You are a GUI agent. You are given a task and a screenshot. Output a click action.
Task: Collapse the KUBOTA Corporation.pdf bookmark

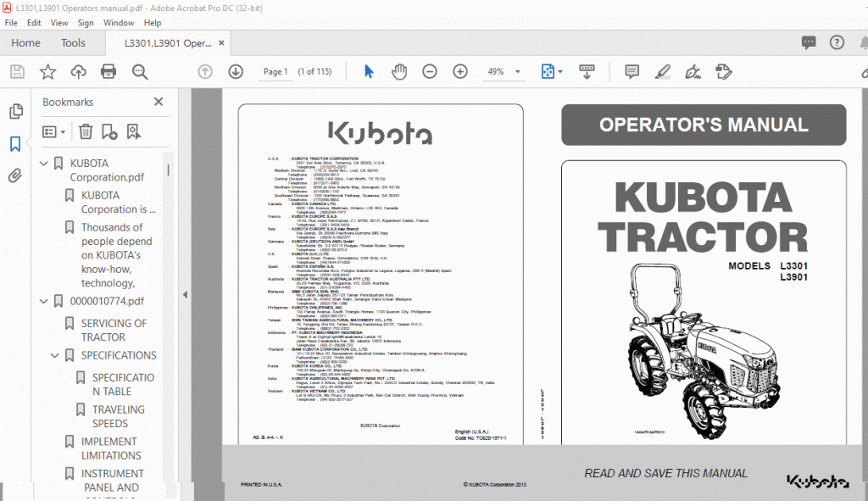coord(44,164)
